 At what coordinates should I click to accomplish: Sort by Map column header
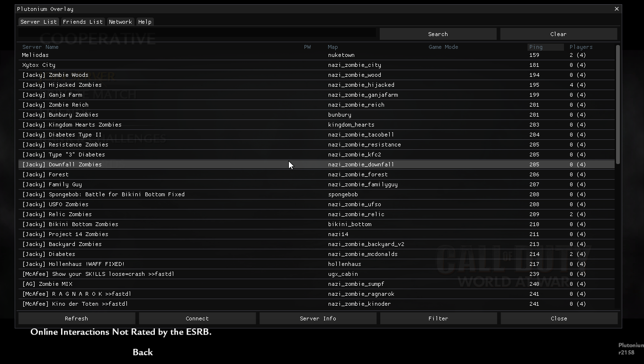click(333, 47)
